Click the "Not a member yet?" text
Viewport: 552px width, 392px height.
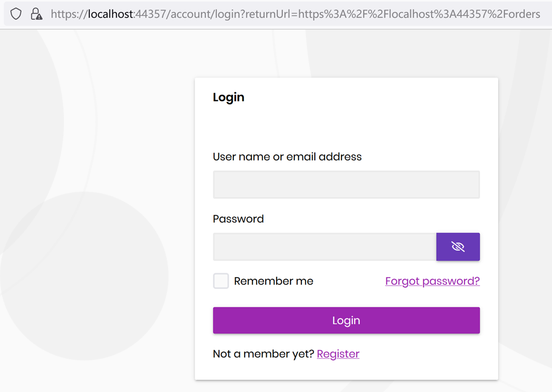[x=264, y=354]
